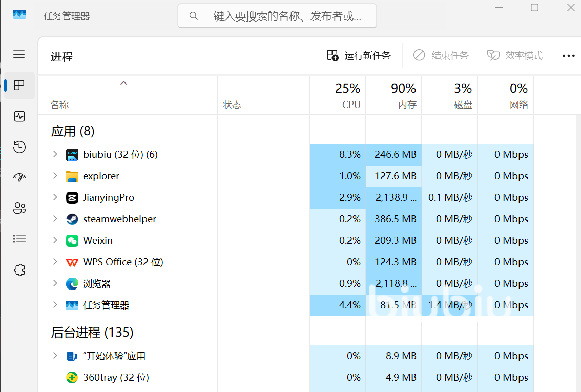The image size is (581, 392).
Task: Open the three-dot more options menu
Action: coord(568,56)
